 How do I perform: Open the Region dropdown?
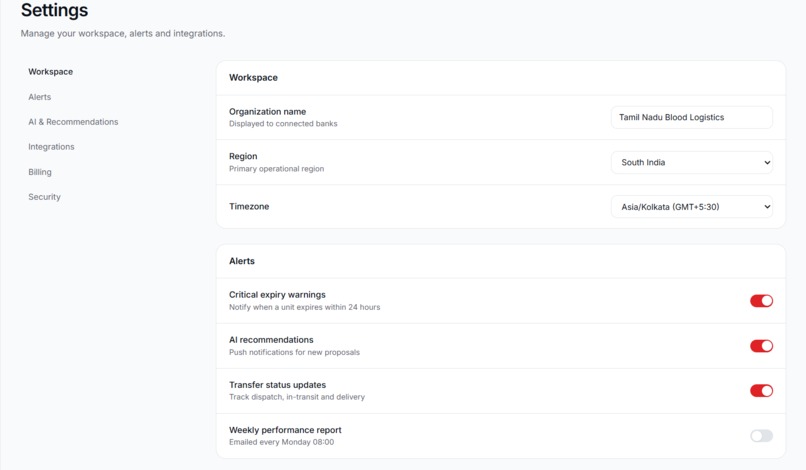[691, 162]
